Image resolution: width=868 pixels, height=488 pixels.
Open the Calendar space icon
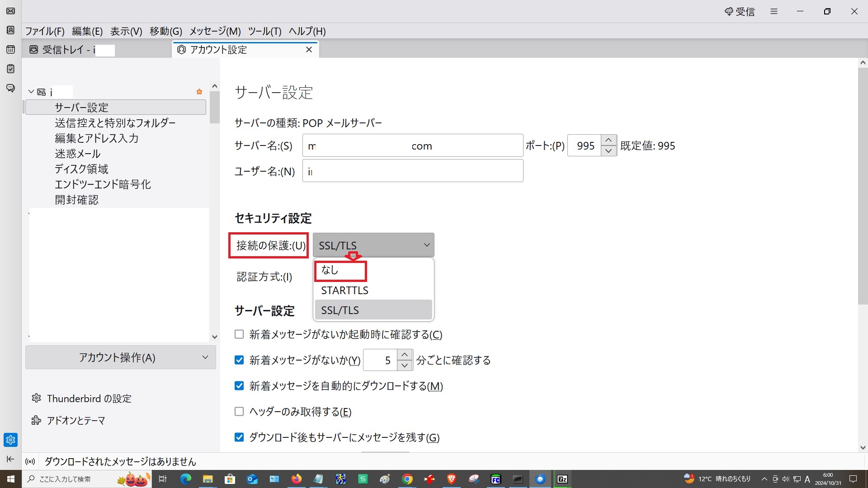pyautogui.click(x=10, y=50)
